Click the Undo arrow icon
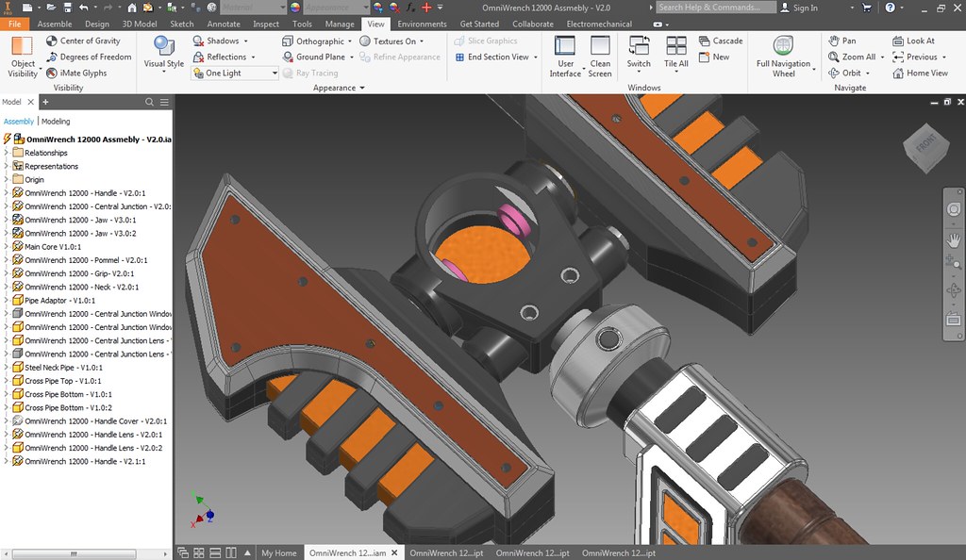Viewport: 966px width, 560px height. (x=84, y=8)
